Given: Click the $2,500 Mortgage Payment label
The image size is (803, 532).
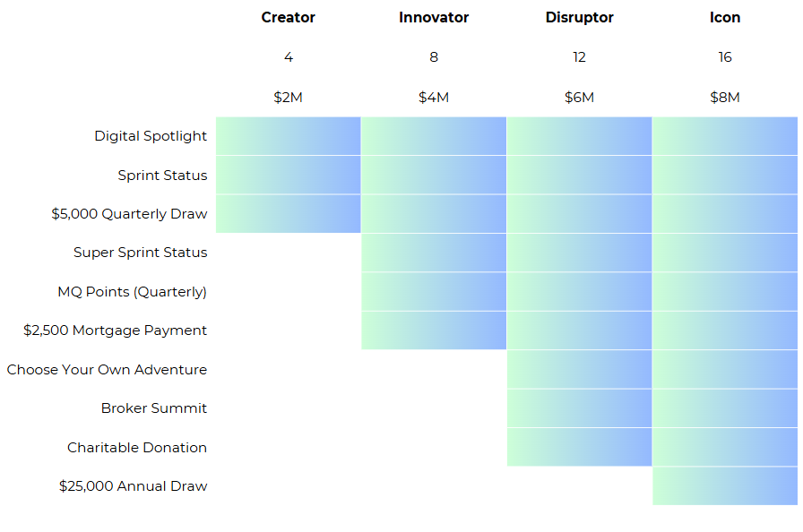Looking at the screenshot, I should (x=116, y=330).
